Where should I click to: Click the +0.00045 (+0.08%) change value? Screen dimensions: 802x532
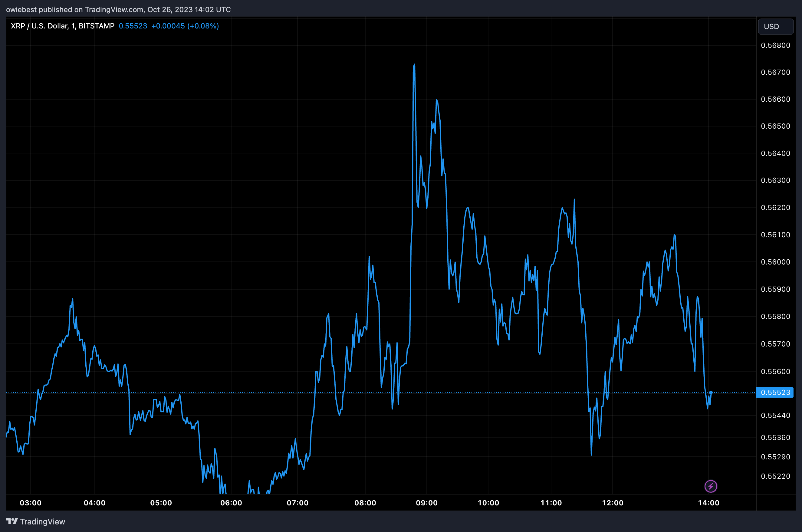(185, 26)
